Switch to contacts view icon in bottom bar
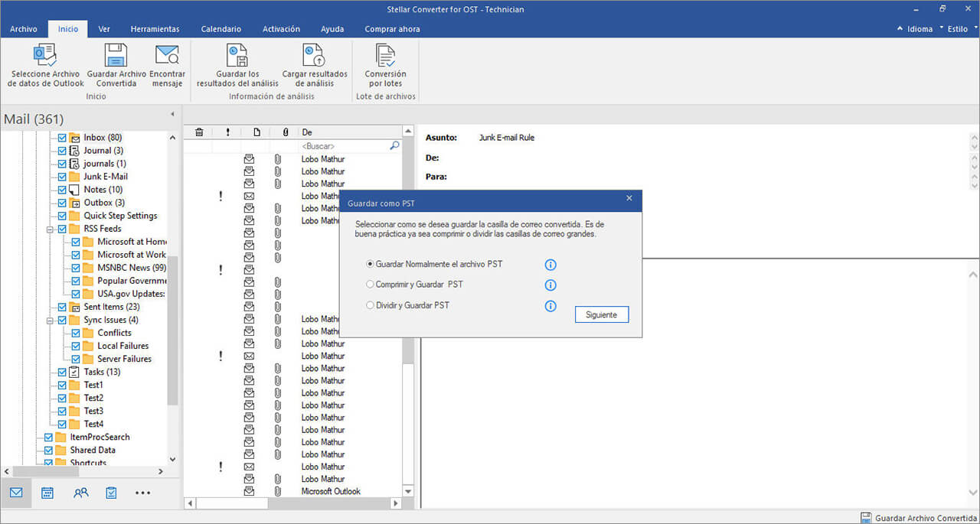 click(80, 493)
